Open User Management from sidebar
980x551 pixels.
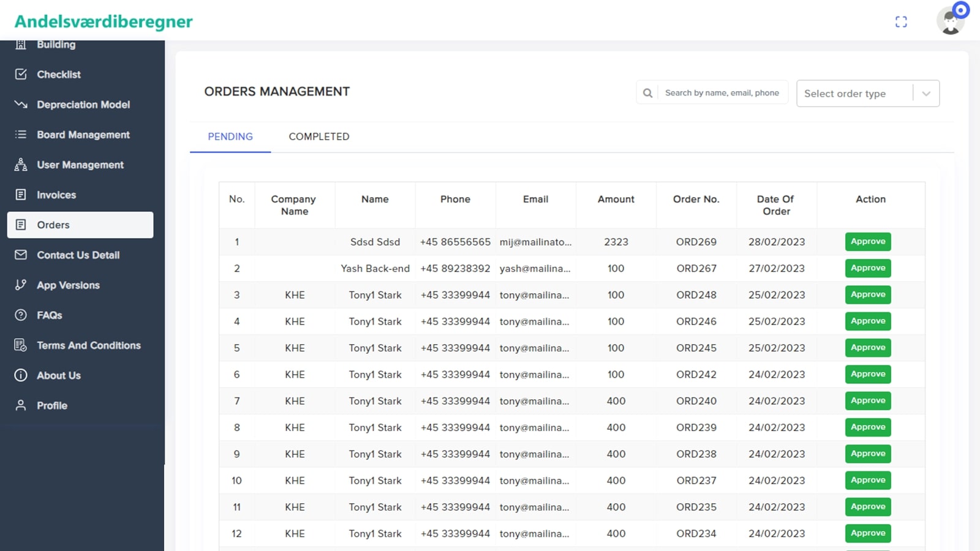(x=80, y=165)
